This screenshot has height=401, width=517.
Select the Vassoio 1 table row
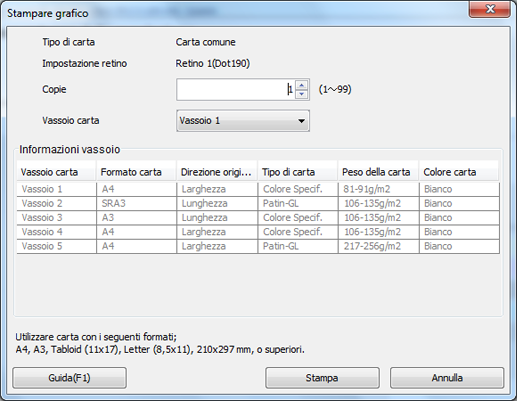tap(258, 189)
